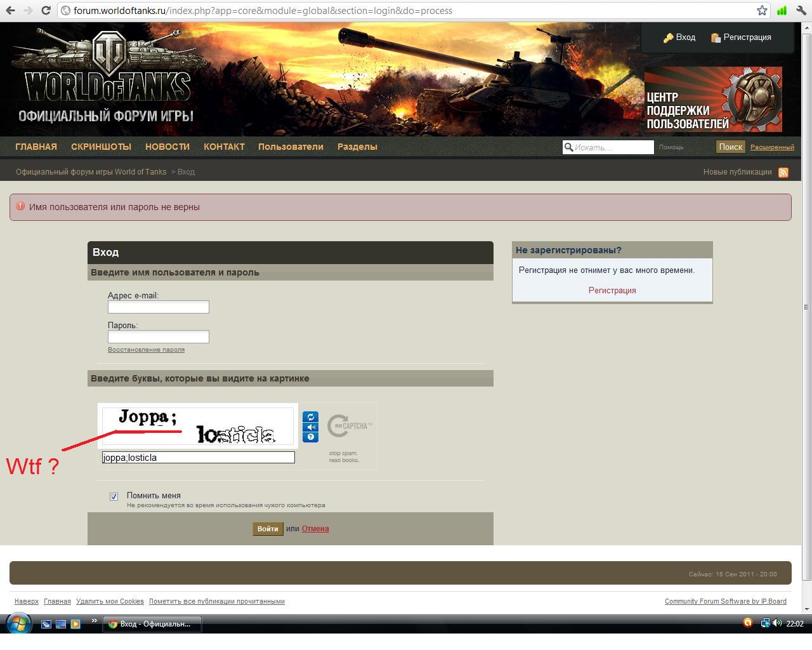Bookmark the page with the star icon
The image size is (812, 650).
(762, 11)
